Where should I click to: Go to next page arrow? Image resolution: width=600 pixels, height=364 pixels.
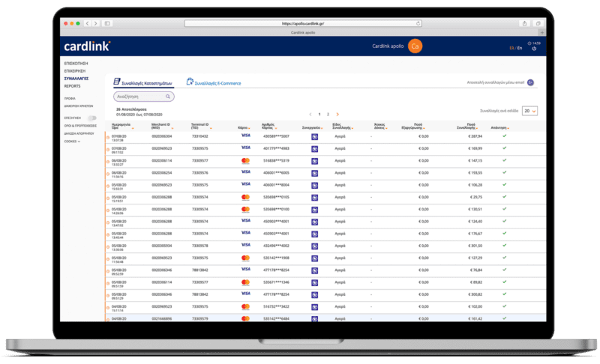pyautogui.click(x=337, y=114)
